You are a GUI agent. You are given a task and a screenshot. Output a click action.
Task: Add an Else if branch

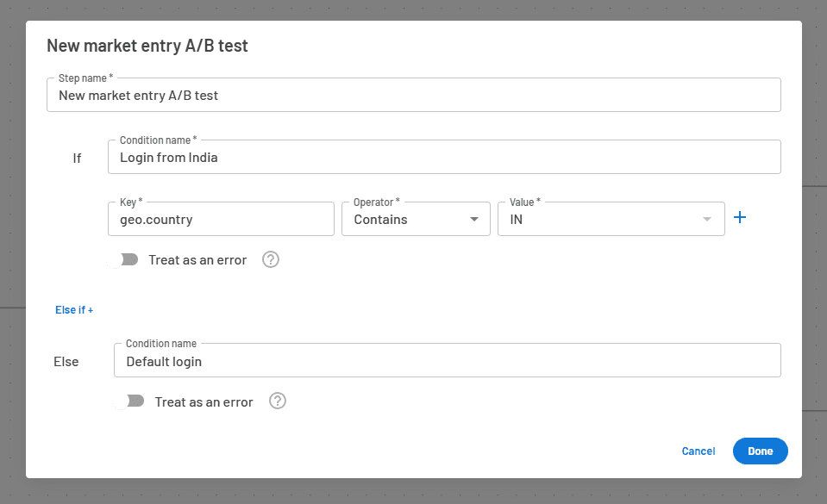74,309
